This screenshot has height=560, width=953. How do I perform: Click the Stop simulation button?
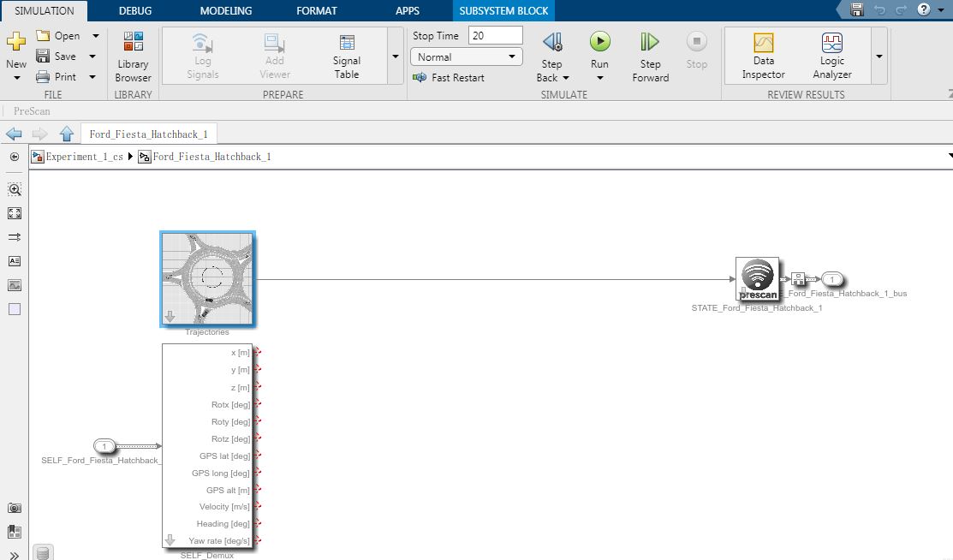(696, 50)
